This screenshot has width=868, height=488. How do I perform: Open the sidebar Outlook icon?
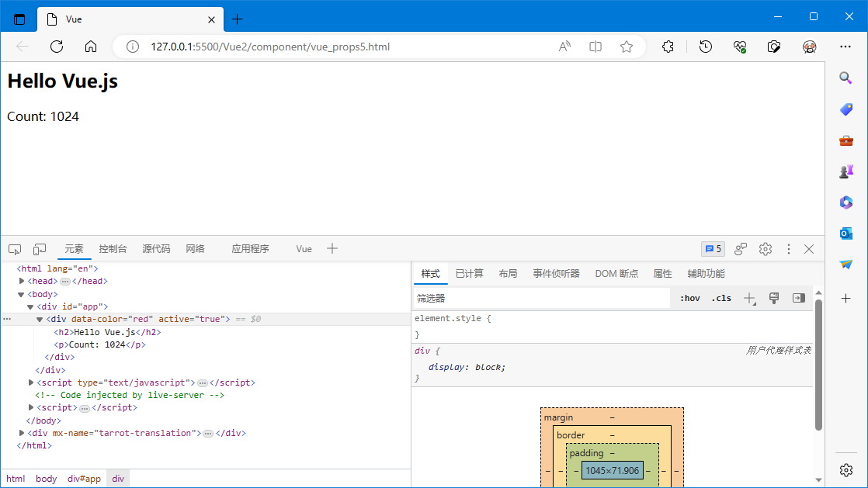tap(845, 234)
